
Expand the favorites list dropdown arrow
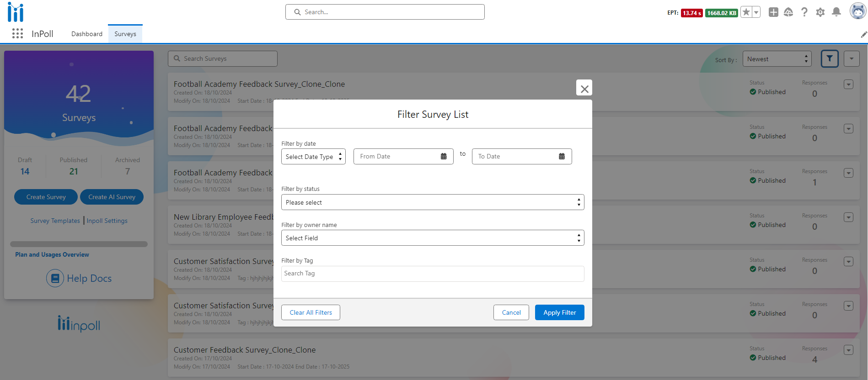[x=756, y=12]
